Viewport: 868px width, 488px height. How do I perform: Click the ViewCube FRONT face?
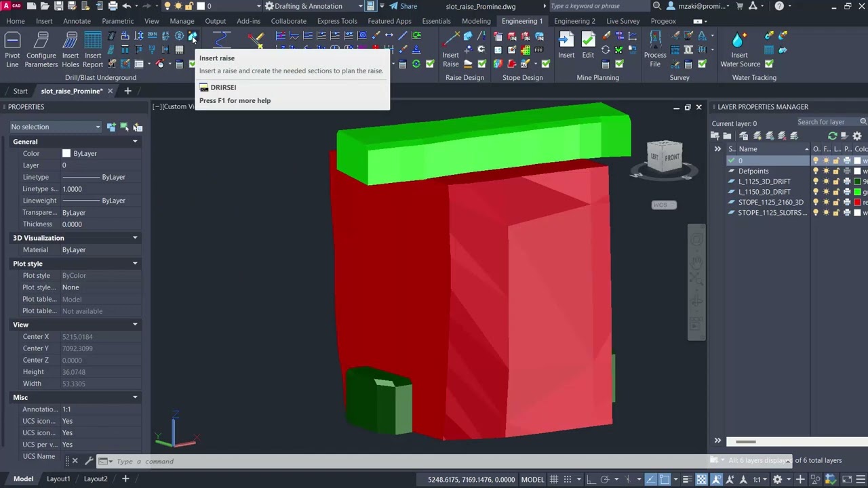coord(671,157)
